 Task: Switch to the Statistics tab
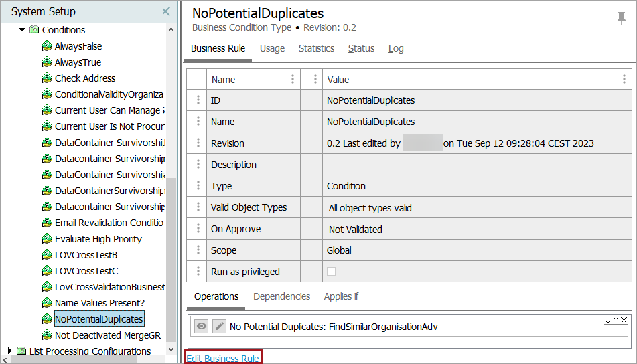tap(316, 48)
